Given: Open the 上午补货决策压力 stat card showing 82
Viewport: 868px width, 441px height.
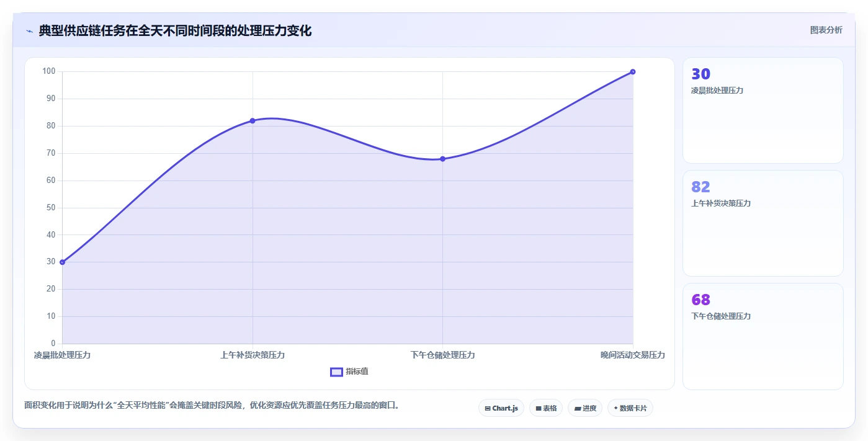Looking at the screenshot, I should (x=763, y=223).
